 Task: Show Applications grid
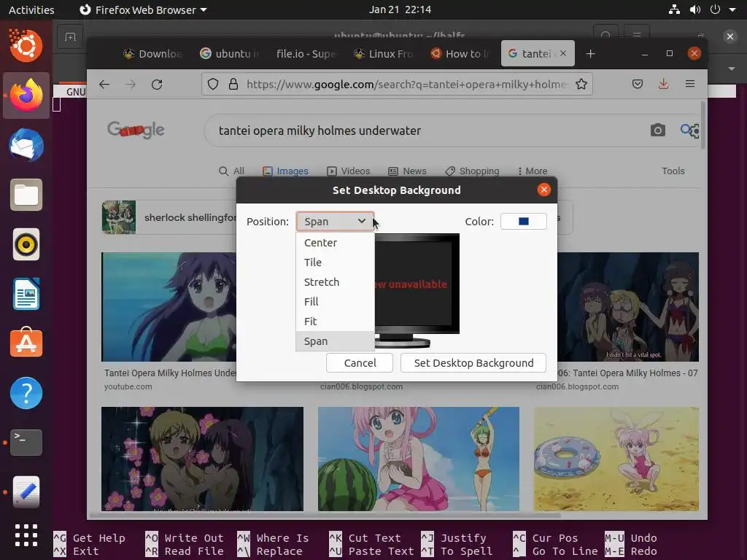pyautogui.click(x=26, y=535)
